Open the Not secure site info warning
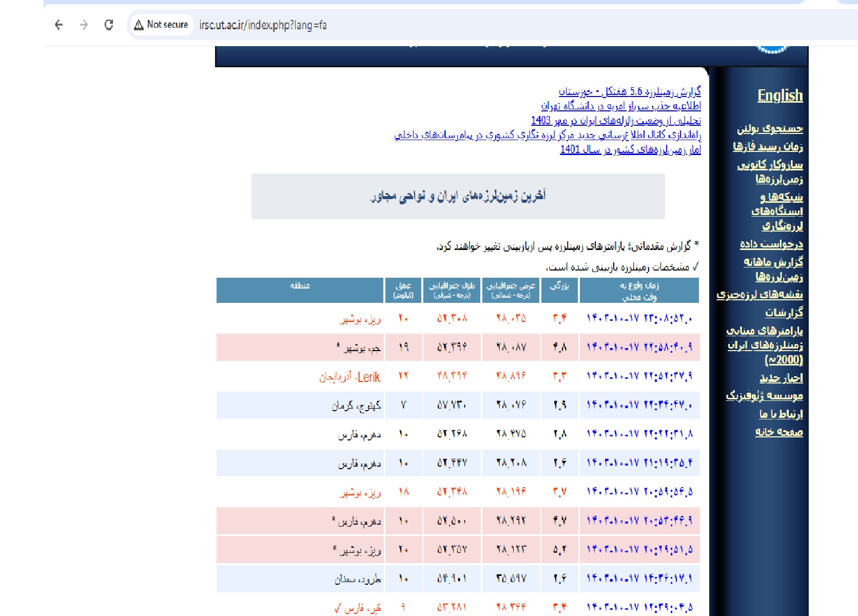The width and height of the screenshot is (858, 616). [161, 25]
